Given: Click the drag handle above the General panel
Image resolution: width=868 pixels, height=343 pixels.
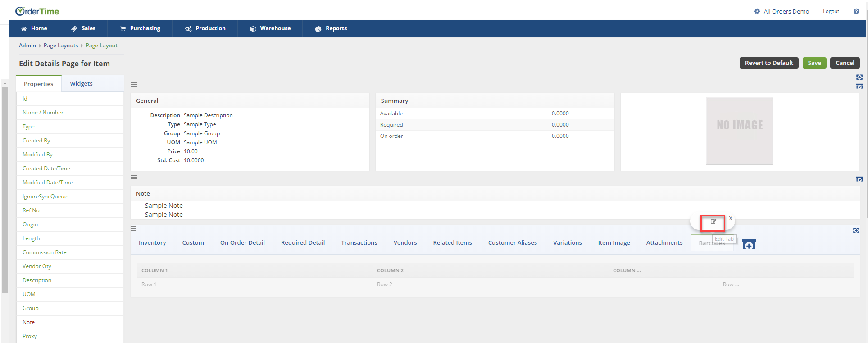Looking at the screenshot, I should point(134,84).
